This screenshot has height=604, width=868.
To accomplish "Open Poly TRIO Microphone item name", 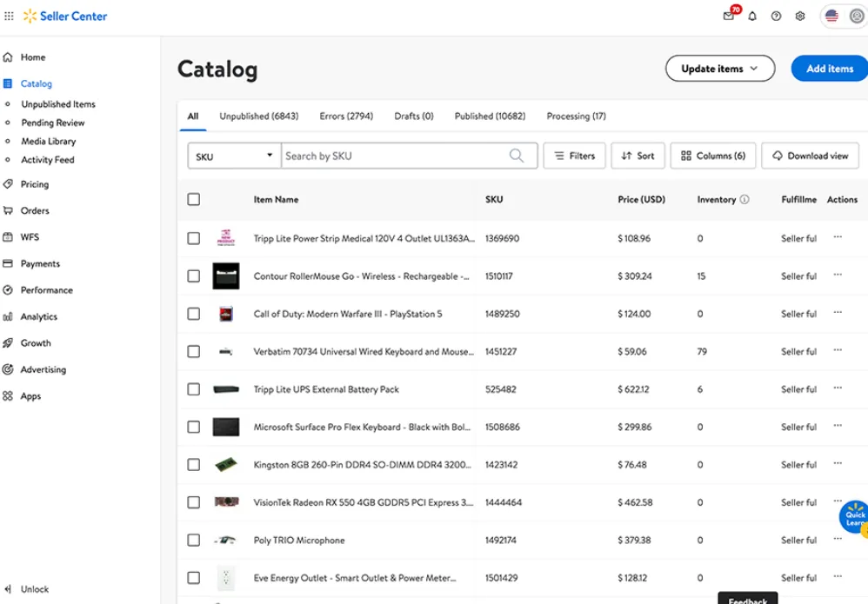I will click(x=299, y=541).
